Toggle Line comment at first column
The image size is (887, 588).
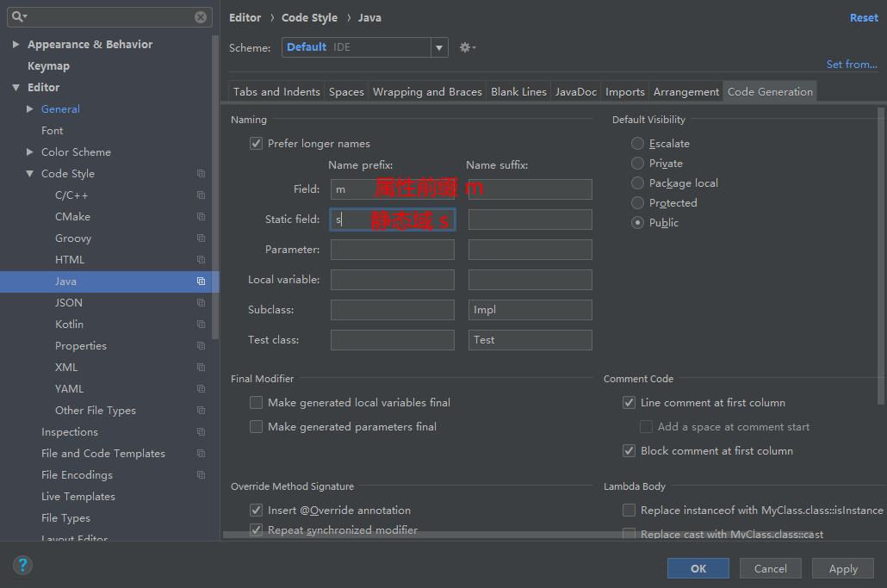629,403
